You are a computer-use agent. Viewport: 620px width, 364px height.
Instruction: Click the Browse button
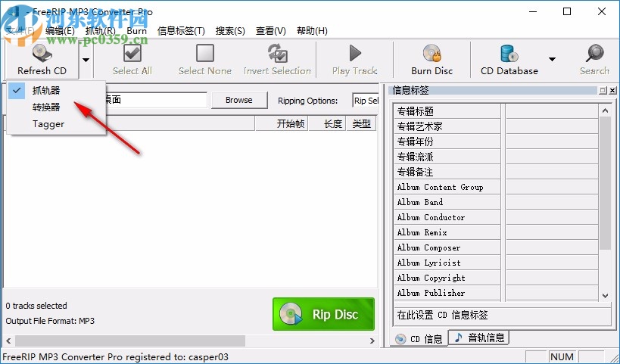[x=238, y=100]
